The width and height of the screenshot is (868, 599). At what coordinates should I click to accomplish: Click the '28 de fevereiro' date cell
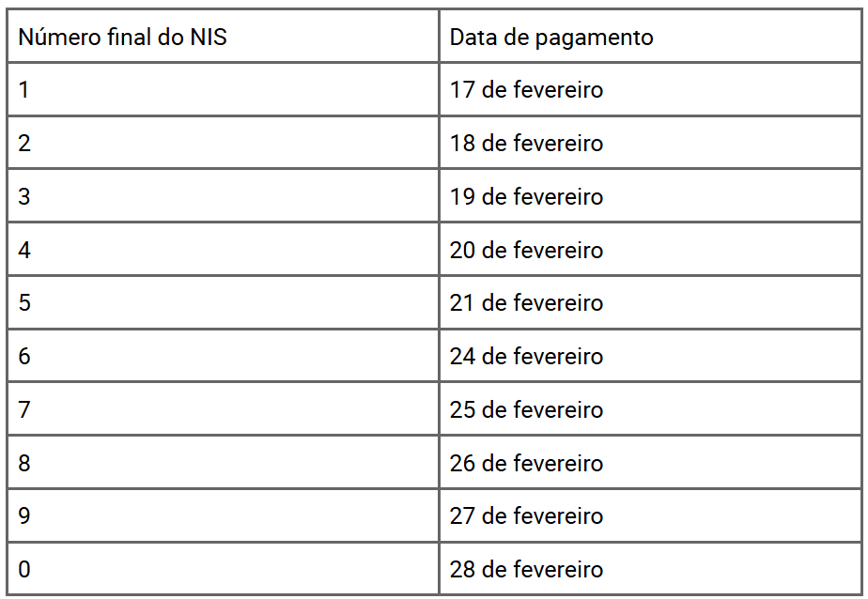coord(650,569)
